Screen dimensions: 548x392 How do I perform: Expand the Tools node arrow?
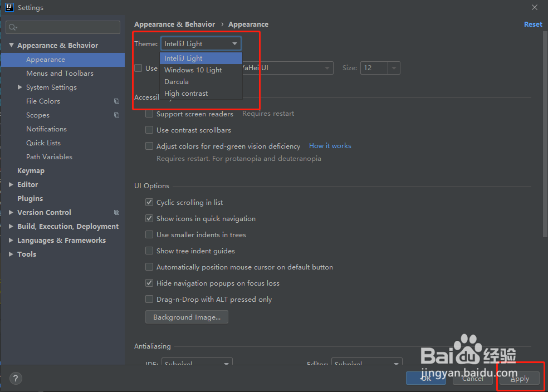click(x=11, y=254)
